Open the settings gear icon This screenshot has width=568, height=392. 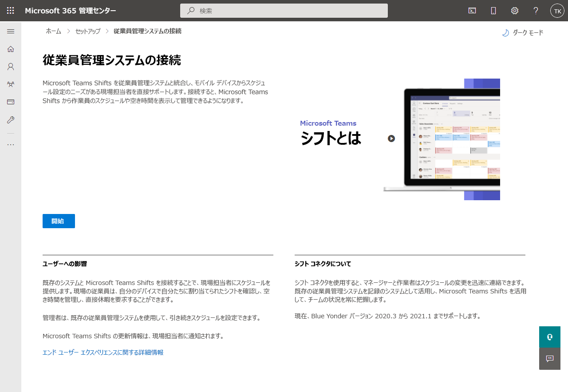pyautogui.click(x=515, y=11)
